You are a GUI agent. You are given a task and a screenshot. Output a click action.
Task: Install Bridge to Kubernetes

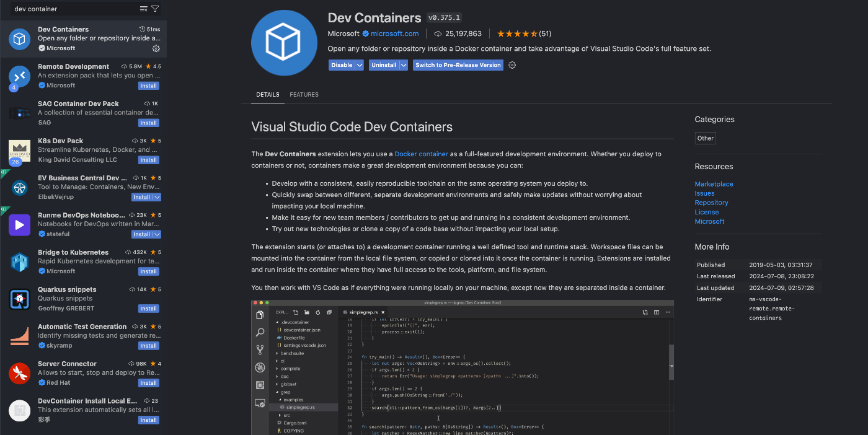148,271
